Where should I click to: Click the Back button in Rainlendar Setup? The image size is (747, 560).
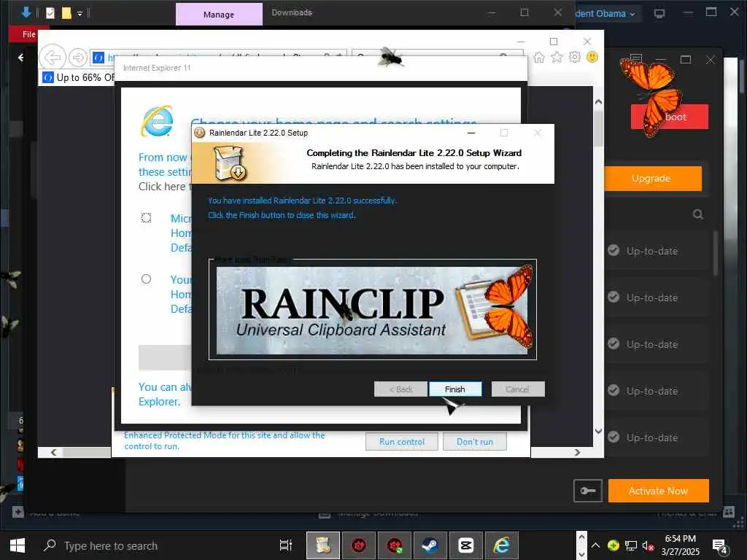coord(400,389)
